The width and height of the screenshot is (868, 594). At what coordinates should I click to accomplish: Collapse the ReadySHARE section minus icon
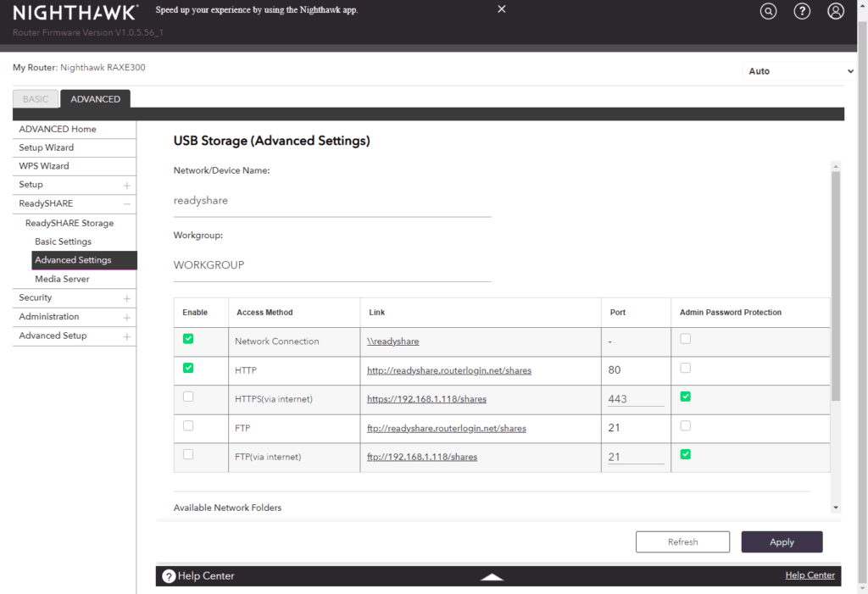(126, 204)
